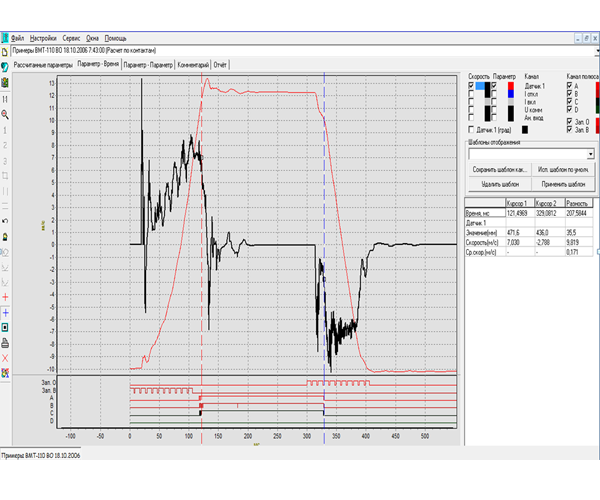Click the application icon in the menu bar

(x=5, y=38)
